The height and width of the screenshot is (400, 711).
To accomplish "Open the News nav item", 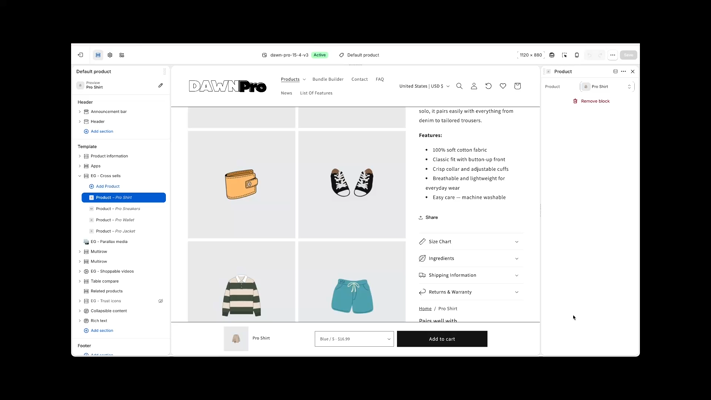I will (286, 93).
